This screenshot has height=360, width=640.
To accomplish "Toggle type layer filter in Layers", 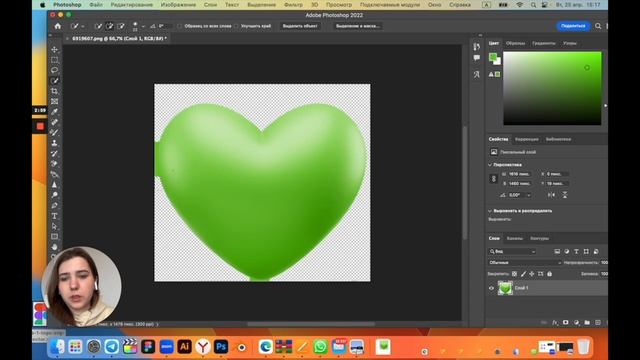I will (x=576, y=251).
